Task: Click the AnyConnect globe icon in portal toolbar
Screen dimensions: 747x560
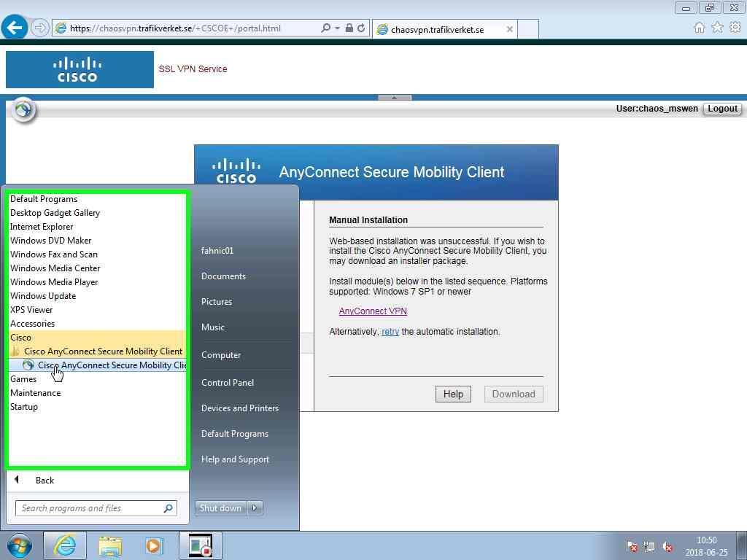Action: click(x=23, y=110)
